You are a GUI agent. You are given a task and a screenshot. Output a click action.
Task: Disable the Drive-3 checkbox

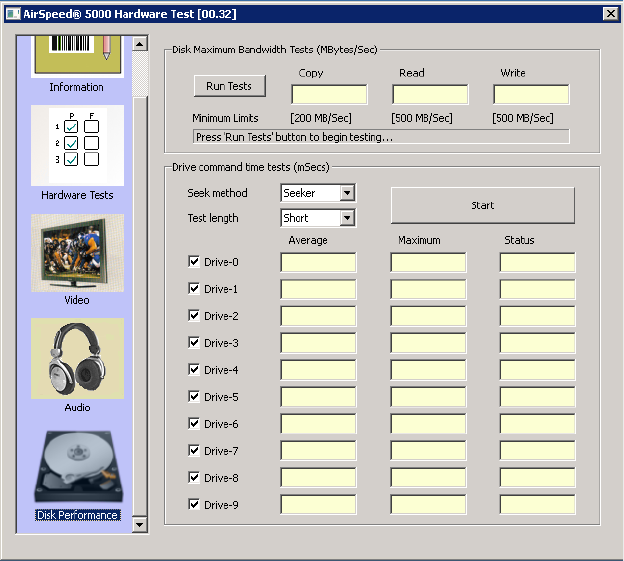point(194,343)
